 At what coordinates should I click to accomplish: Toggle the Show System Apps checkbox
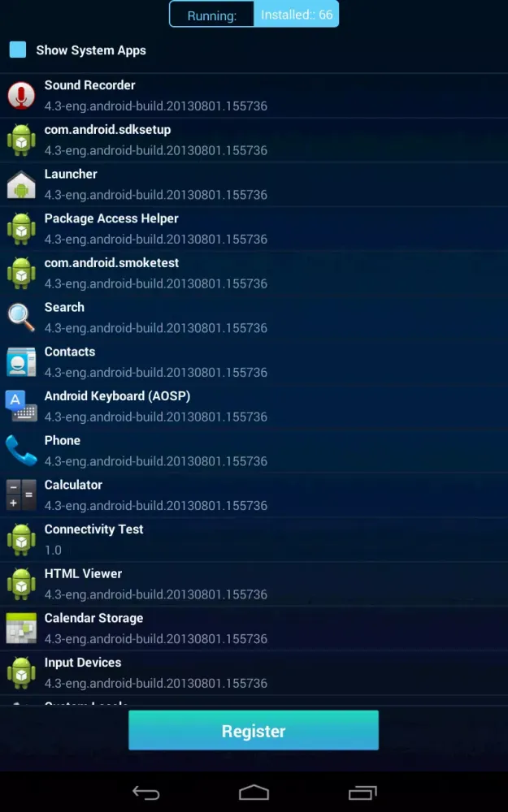coord(18,50)
